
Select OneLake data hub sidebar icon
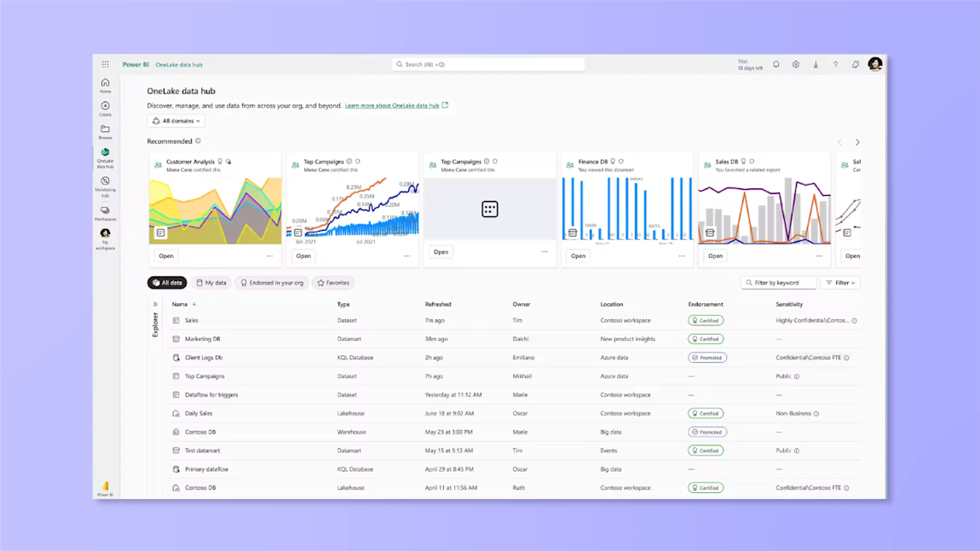(105, 158)
